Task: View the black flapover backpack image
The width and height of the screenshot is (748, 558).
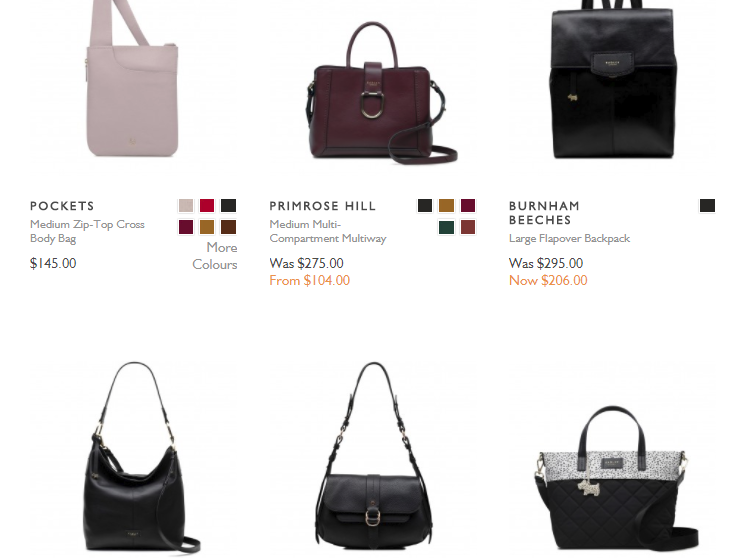Action: pyautogui.click(x=613, y=83)
